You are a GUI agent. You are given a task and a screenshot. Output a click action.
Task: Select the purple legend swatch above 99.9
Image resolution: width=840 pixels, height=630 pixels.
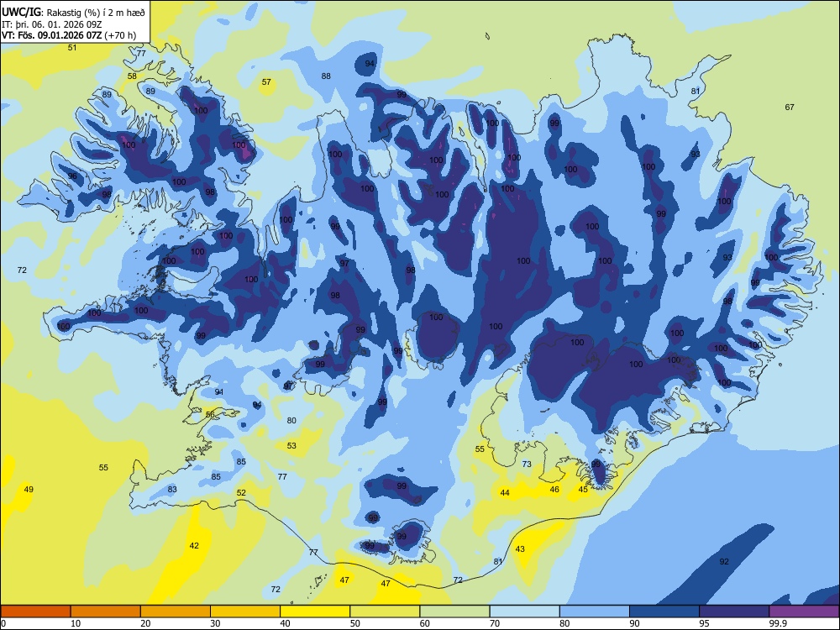click(x=804, y=612)
